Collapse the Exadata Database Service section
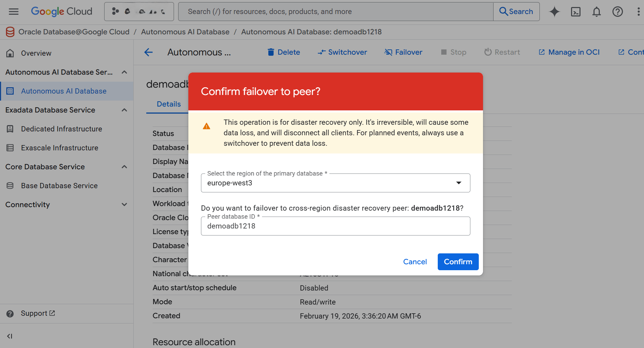Viewport: 644px width, 348px height. [124, 110]
